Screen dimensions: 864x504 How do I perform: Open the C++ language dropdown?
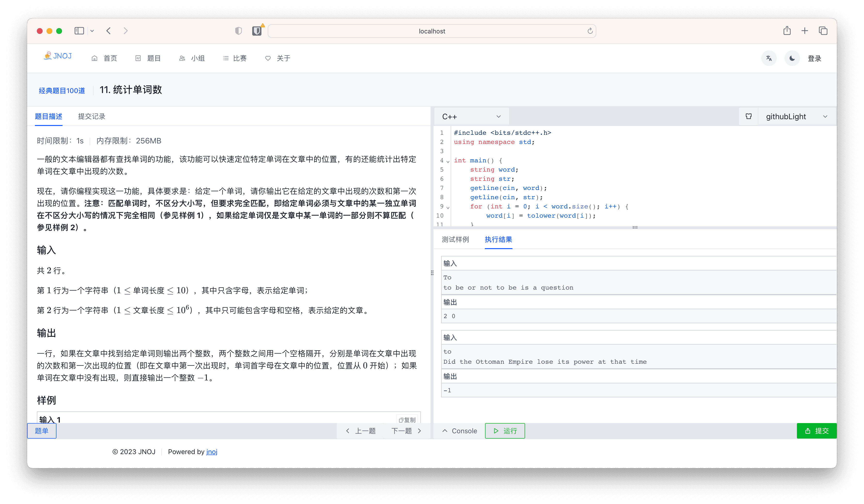point(471,117)
